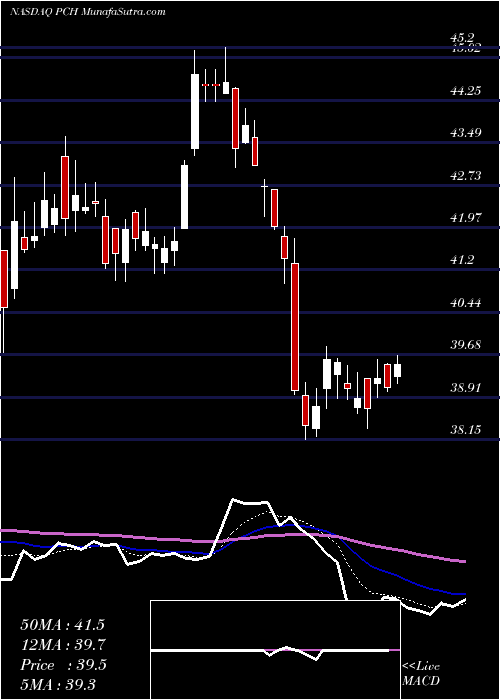Screen dimensions: 500x700
Task: Click the tallest red candlestick dropping to 38.9
Action: 295,327
